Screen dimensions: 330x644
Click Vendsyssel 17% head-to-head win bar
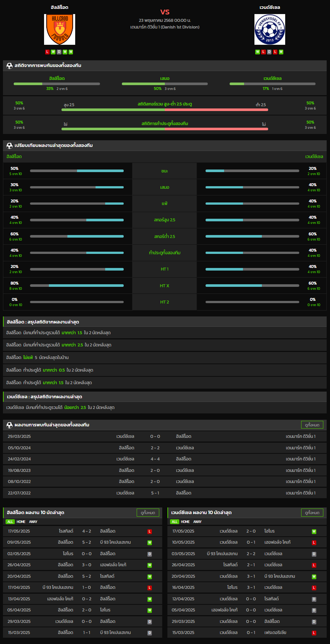click(273, 84)
